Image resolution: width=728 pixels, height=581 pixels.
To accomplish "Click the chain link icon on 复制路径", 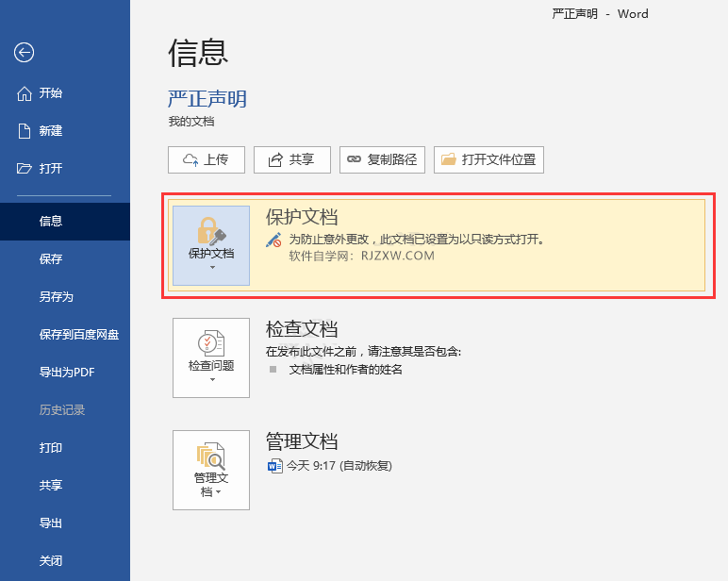I will tap(354, 159).
